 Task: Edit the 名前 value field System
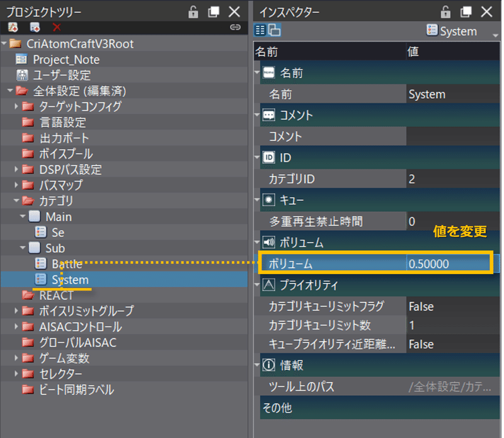pyautogui.click(x=452, y=95)
